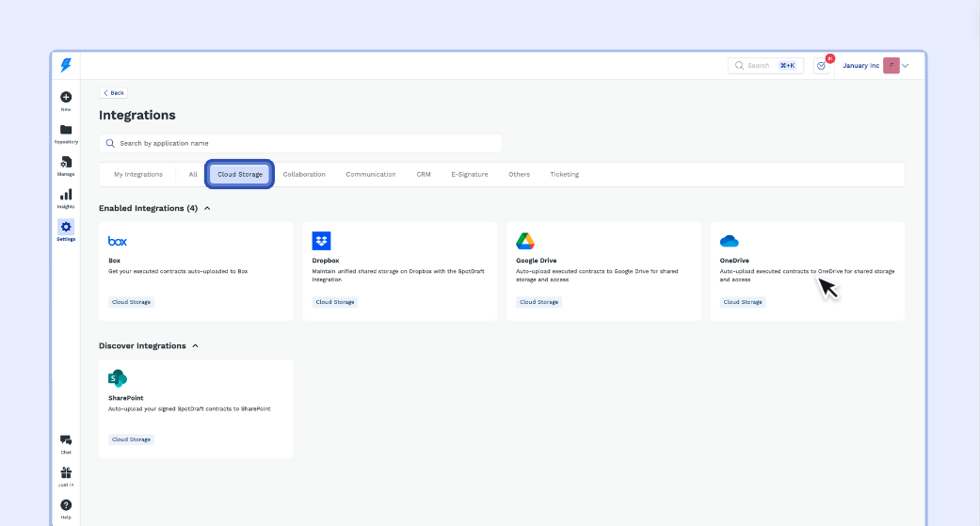This screenshot has width=980, height=526.
Task: Open the Dropbox integration card
Action: click(400, 271)
